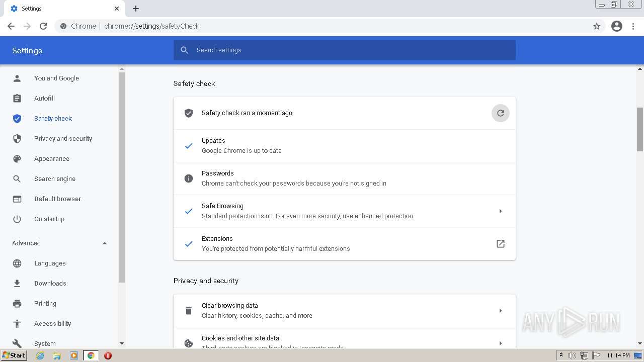Click the trash icon beside Clear browsing data
Screen dimensions: 644x362
[x=189, y=311]
